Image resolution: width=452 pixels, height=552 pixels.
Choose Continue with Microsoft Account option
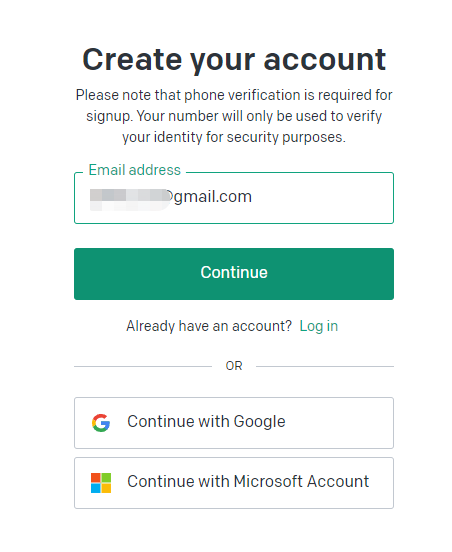point(234,483)
